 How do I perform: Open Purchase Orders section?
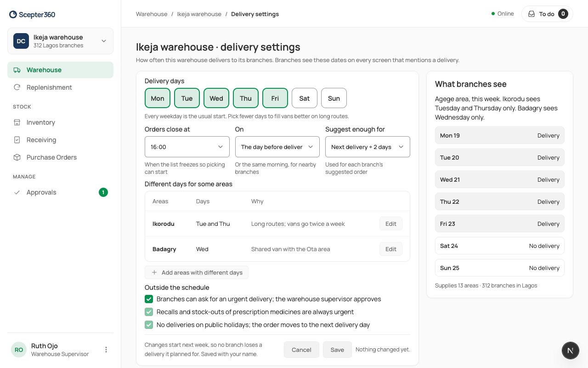point(60,157)
